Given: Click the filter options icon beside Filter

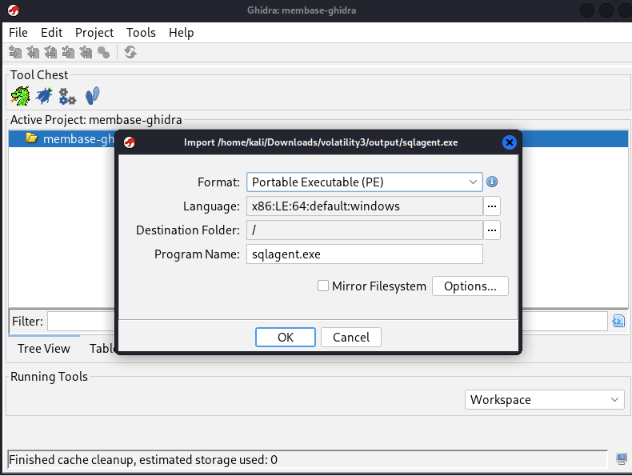Looking at the screenshot, I should click(x=619, y=321).
